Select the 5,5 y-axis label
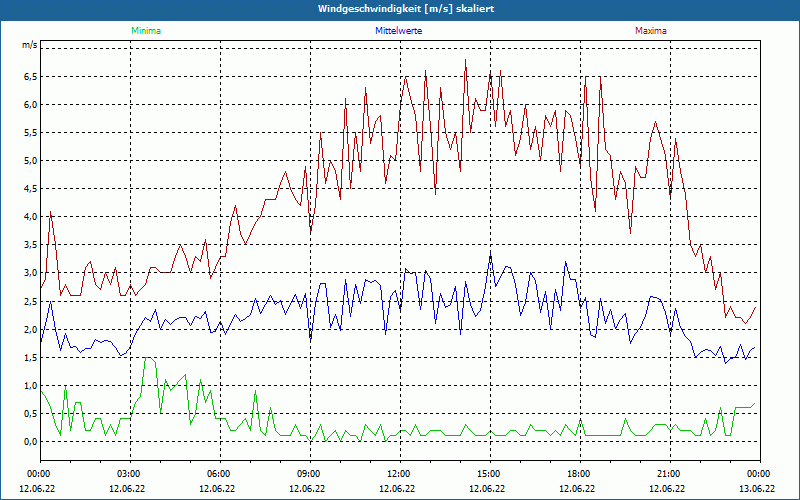The image size is (800, 500). point(30,133)
